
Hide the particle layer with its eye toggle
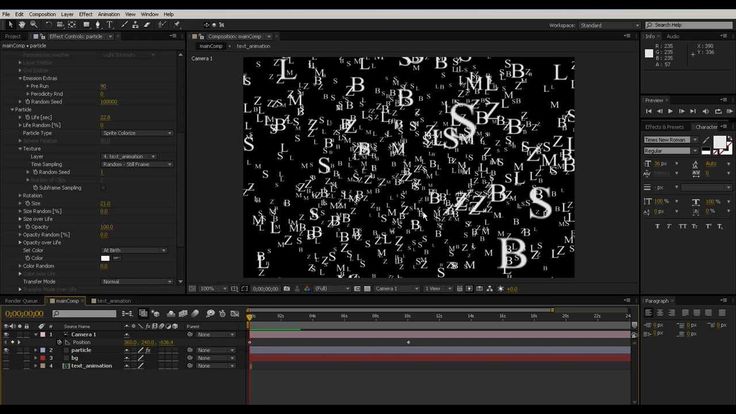(x=6, y=350)
